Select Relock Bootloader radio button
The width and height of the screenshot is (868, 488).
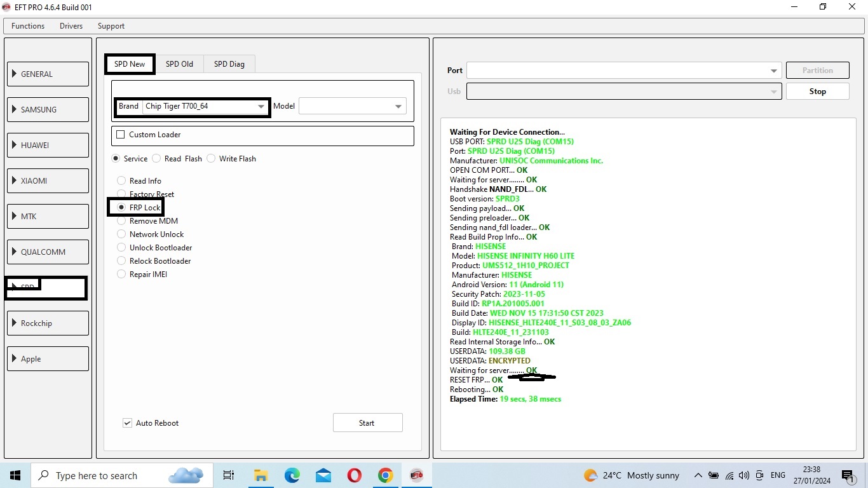click(x=121, y=261)
